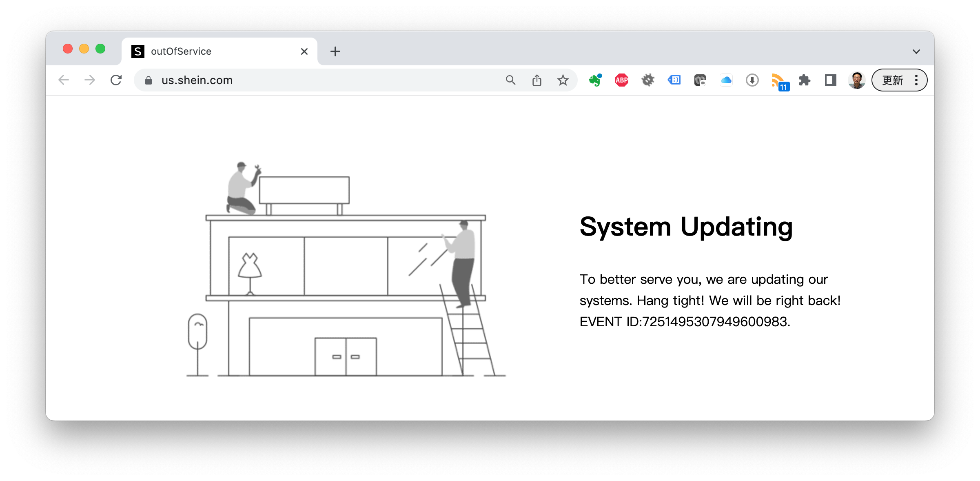This screenshot has width=980, height=481.
Task: Open a new tab with plus button
Action: [x=335, y=51]
